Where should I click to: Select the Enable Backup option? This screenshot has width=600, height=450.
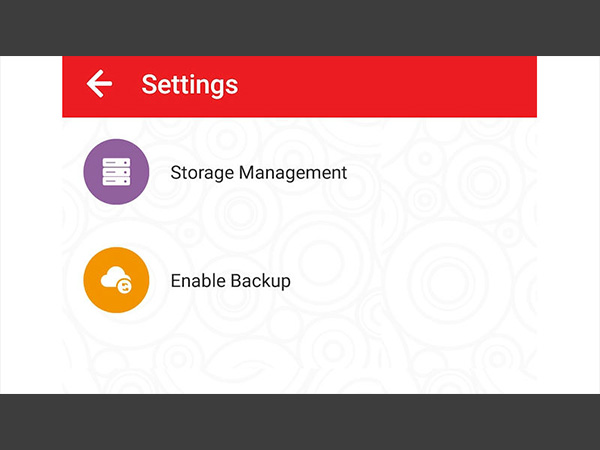(x=230, y=280)
